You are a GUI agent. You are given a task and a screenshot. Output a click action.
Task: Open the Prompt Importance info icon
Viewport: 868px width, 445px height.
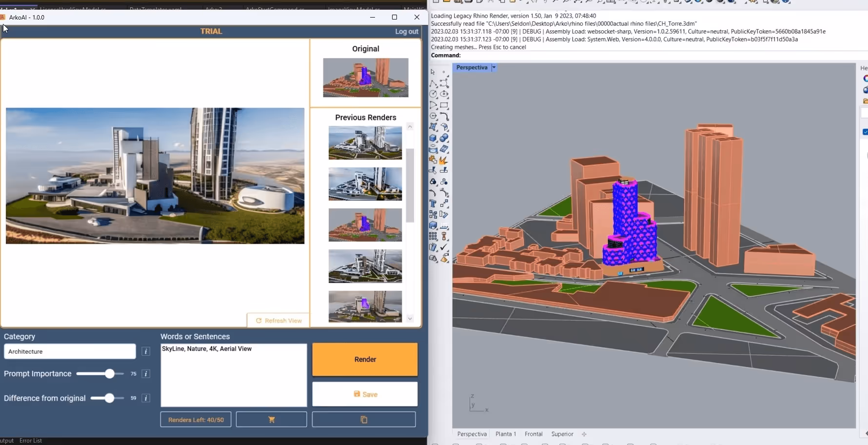click(146, 374)
